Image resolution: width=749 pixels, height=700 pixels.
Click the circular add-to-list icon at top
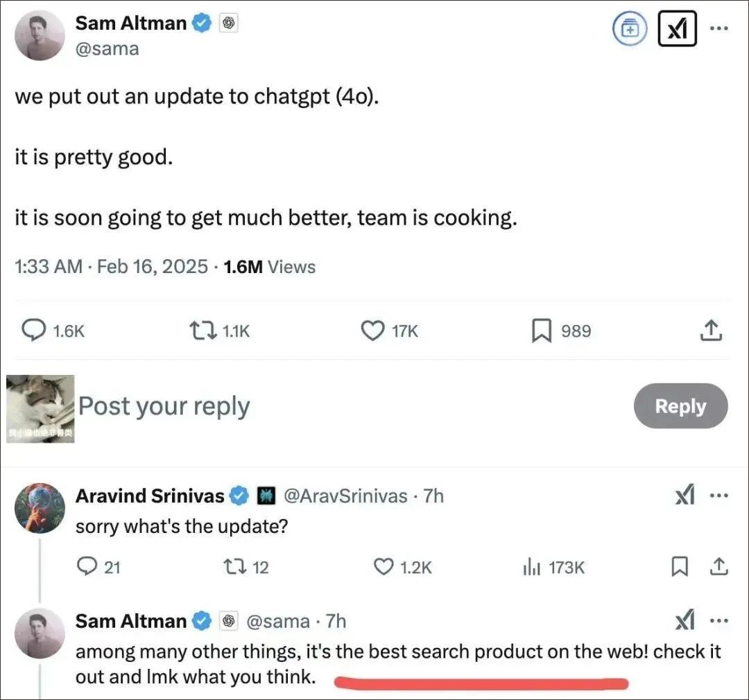click(x=630, y=29)
